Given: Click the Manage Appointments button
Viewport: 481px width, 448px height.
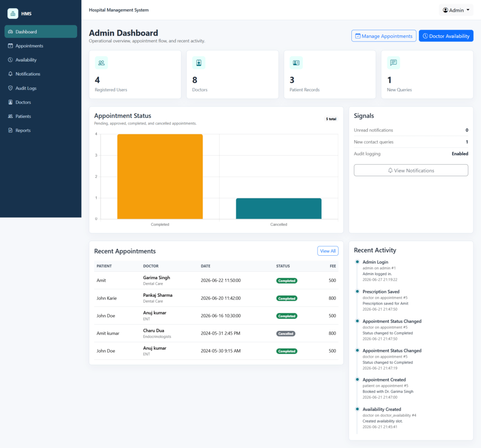Looking at the screenshot, I should click(384, 36).
